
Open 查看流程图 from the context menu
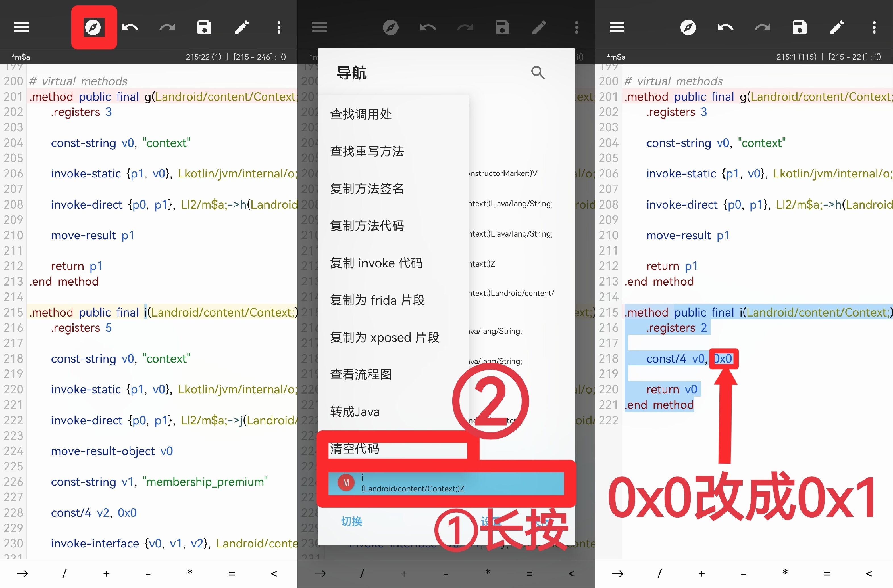(393, 374)
